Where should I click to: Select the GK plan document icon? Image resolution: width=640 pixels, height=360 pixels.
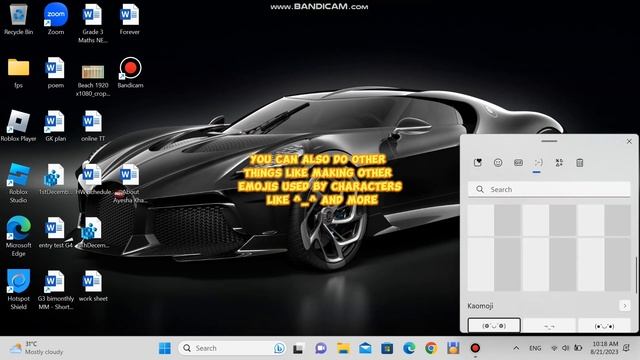point(56,126)
